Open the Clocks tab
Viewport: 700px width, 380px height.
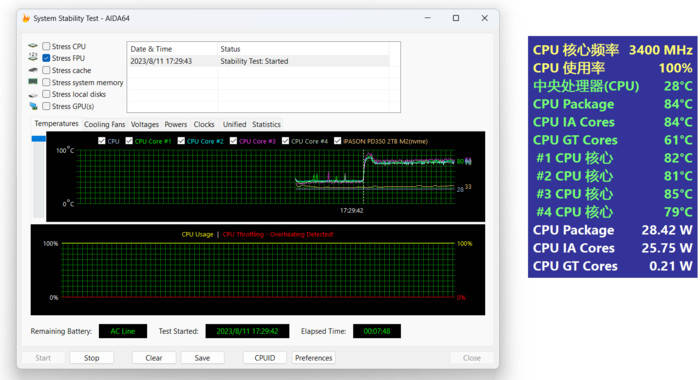tap(204, 125)
